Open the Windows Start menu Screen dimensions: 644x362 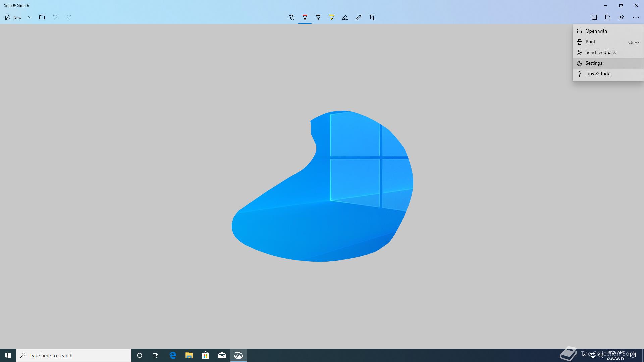(x=8, y=355)
